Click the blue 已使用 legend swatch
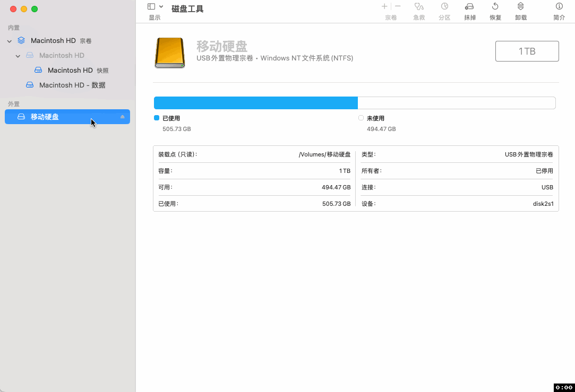 point(157,118)
